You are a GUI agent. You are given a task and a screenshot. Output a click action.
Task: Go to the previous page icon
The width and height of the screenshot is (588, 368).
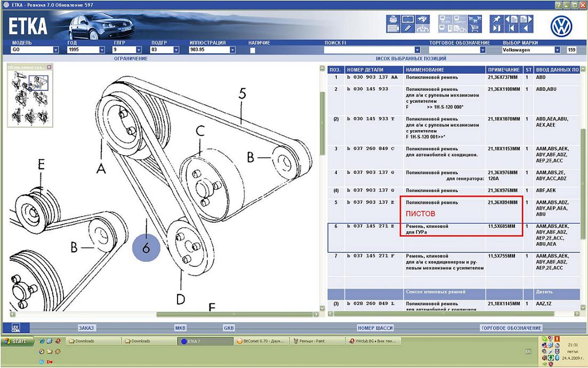click(510, 19)
